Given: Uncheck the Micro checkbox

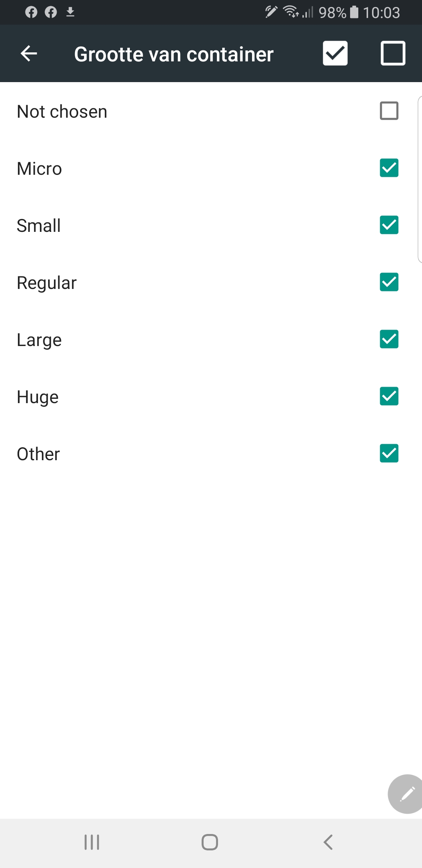Looking at the screenshot, I should 389,168.
